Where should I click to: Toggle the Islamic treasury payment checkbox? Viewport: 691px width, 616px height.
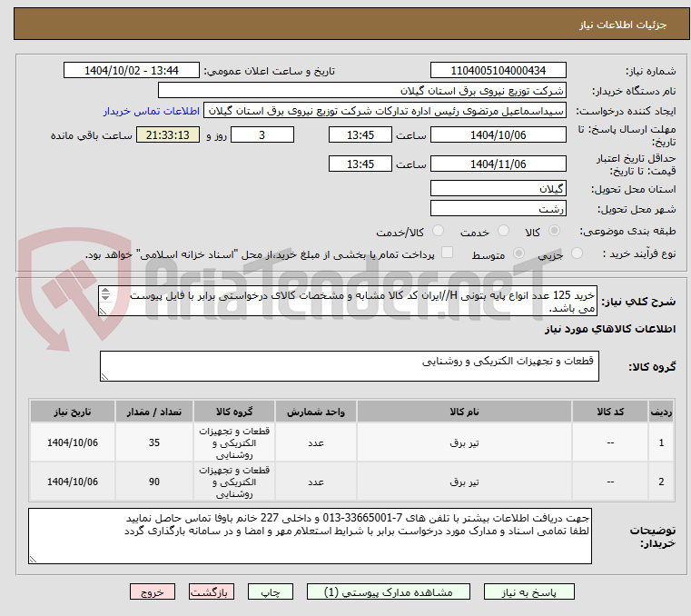coord(446,253)
